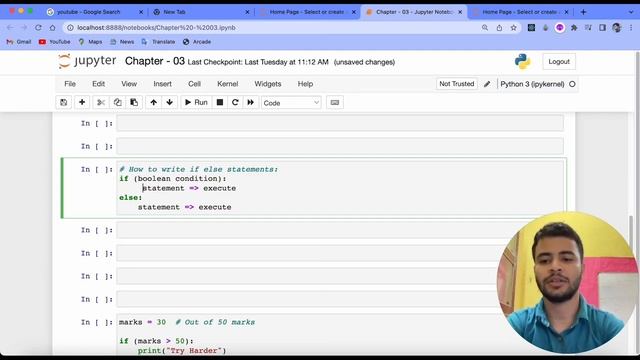Viewport: 640px width, 360px height.
Task: Click the Logout button
Action: pyautogui.click(x=559, y=62)
